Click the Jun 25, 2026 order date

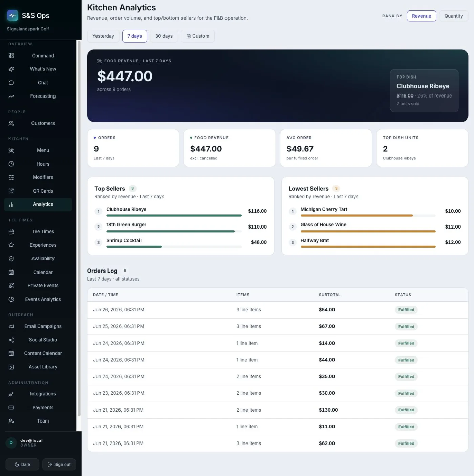point(118,326)
